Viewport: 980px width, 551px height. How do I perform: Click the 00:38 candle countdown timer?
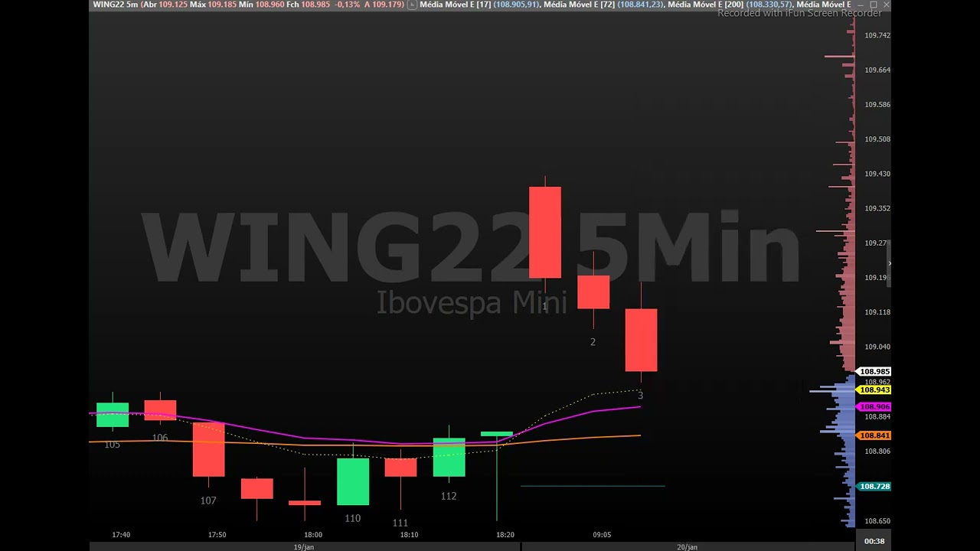coord(874,541)
